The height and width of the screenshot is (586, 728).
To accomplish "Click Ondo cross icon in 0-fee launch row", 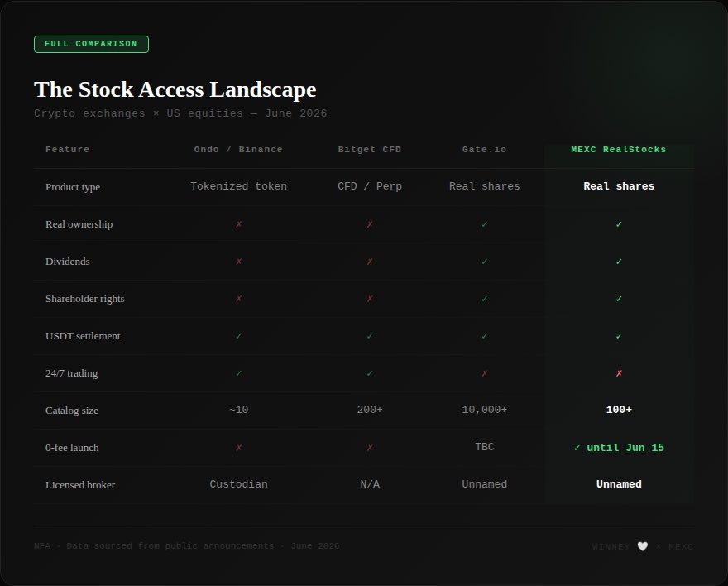I will coord(238,448).
